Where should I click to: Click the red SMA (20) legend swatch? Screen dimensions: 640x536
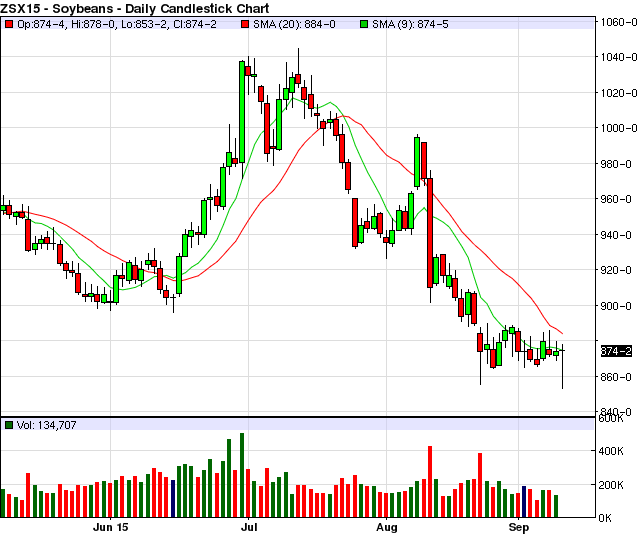(244, 24)
